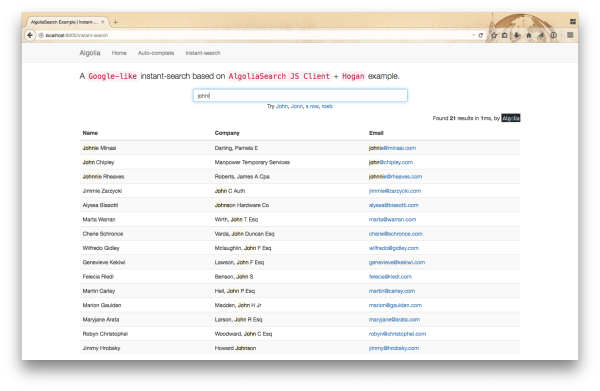Expand the URL bar history dropdown arrow
The image size is (600, 391).
pos(473,35)
